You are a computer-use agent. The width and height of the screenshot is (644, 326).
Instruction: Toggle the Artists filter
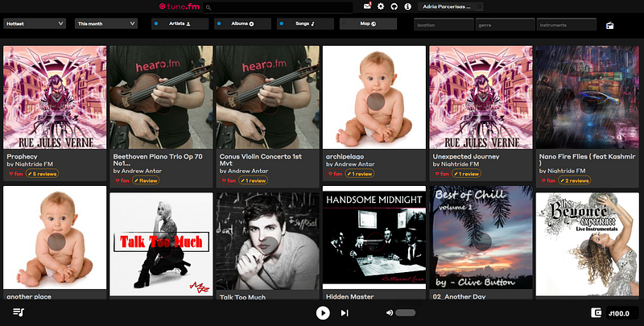pos(180,24)
